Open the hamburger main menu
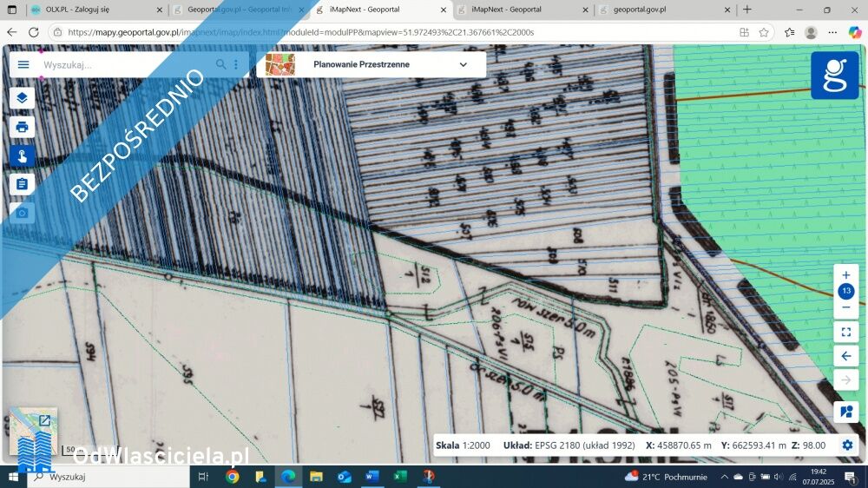 point(23,64)
